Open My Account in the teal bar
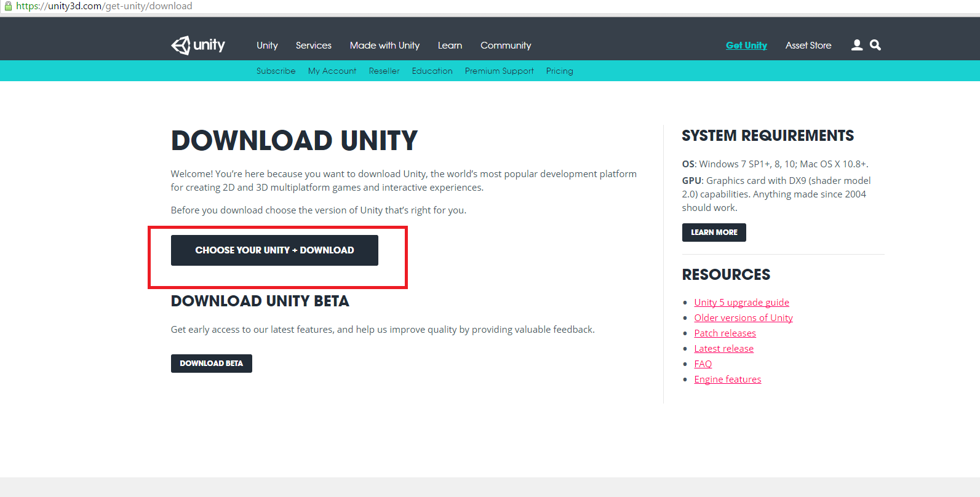 pos(332,71)
